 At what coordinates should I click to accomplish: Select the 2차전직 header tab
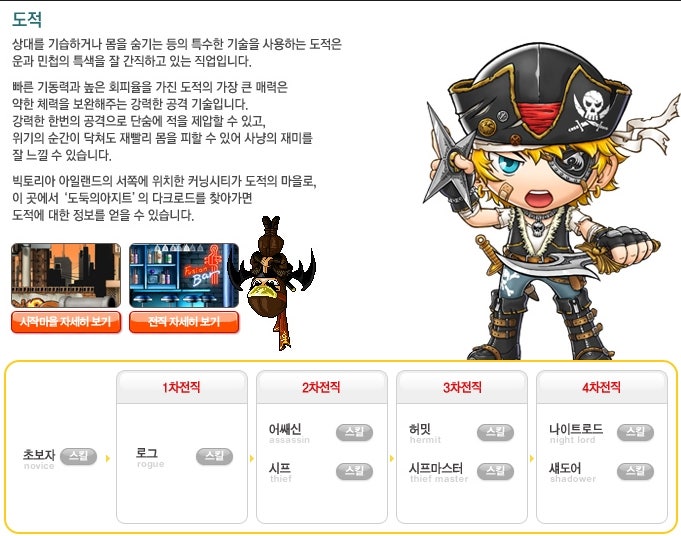tap(322, 387)
